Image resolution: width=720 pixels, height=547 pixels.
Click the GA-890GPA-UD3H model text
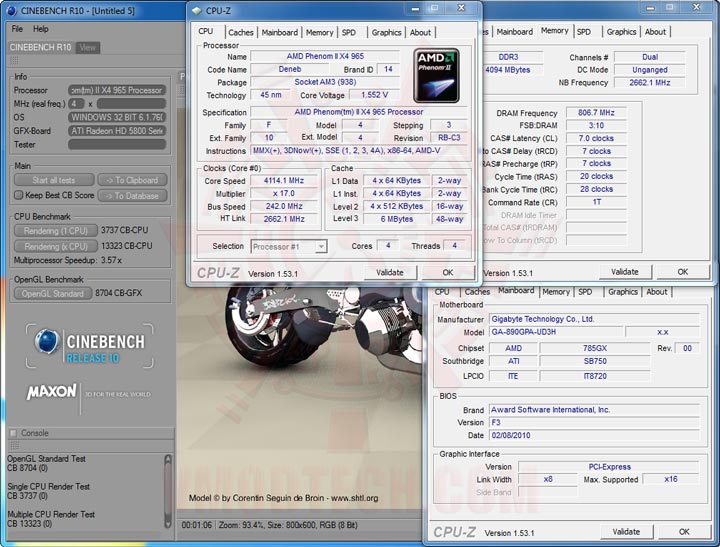[523, 332]
